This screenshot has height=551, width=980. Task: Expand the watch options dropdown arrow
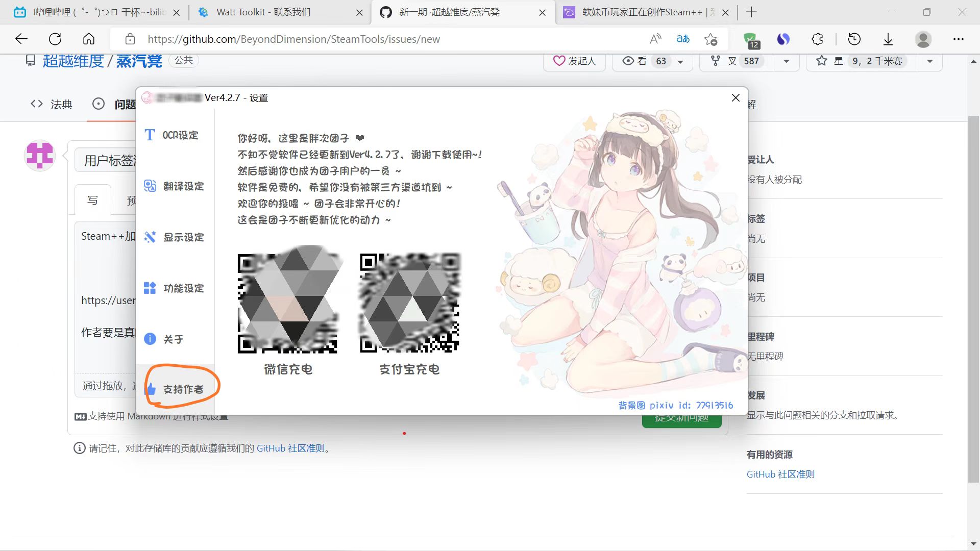680,61
